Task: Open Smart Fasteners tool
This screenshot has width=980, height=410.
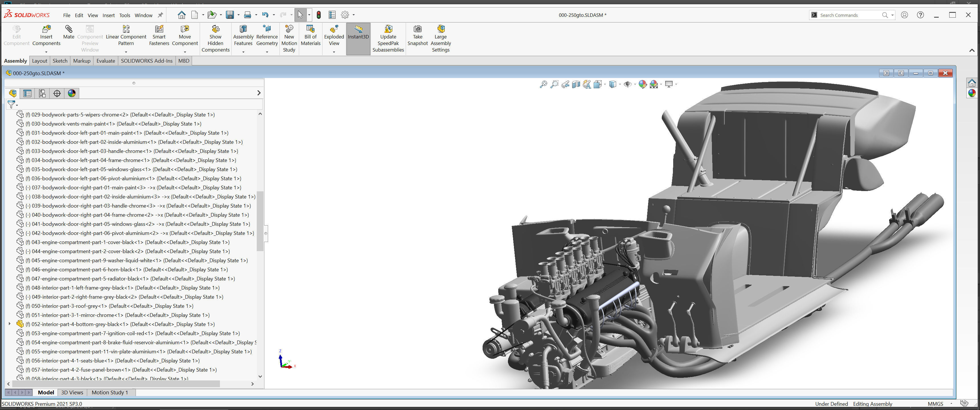Action: [159, 29]
